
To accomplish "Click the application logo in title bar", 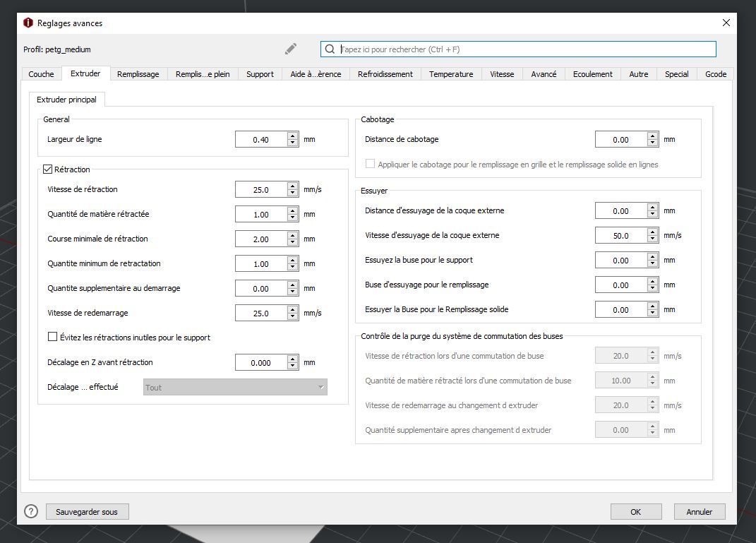I will [x=28, y=23].
